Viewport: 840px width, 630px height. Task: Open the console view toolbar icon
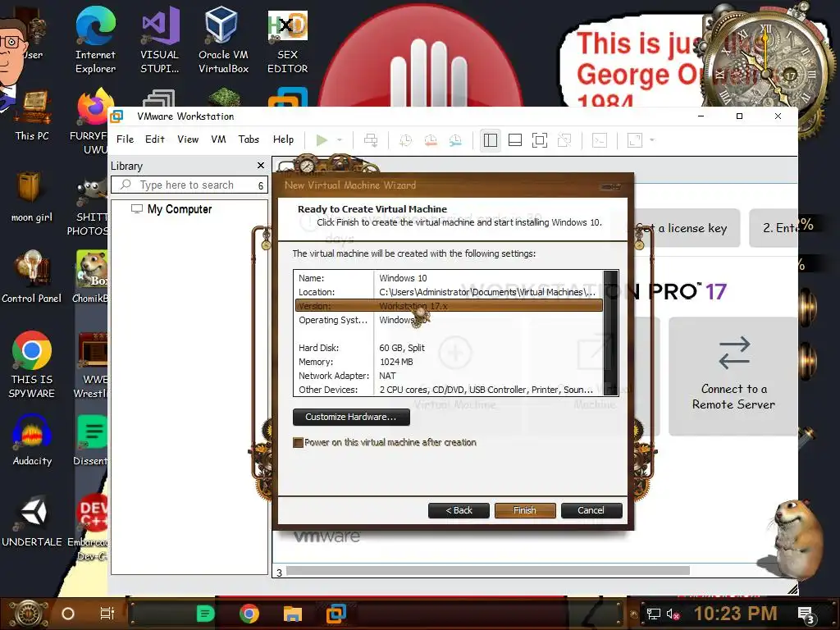click(600, 140)
